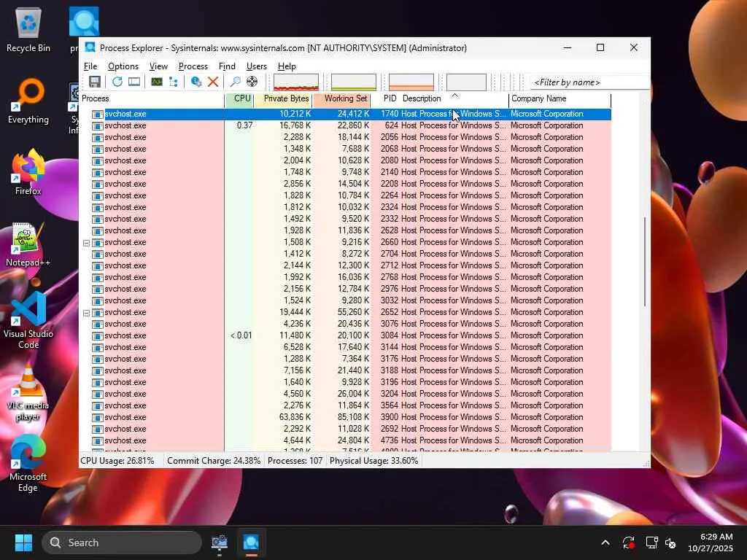Collapse the svchost.exe tree with PID 2652
Viewport: 747px width, 560px height.
pos(86,313)
